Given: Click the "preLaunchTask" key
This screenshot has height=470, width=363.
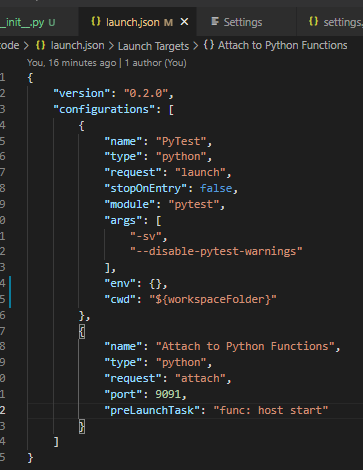Looking at the screenshot, I should click(152, 410).
